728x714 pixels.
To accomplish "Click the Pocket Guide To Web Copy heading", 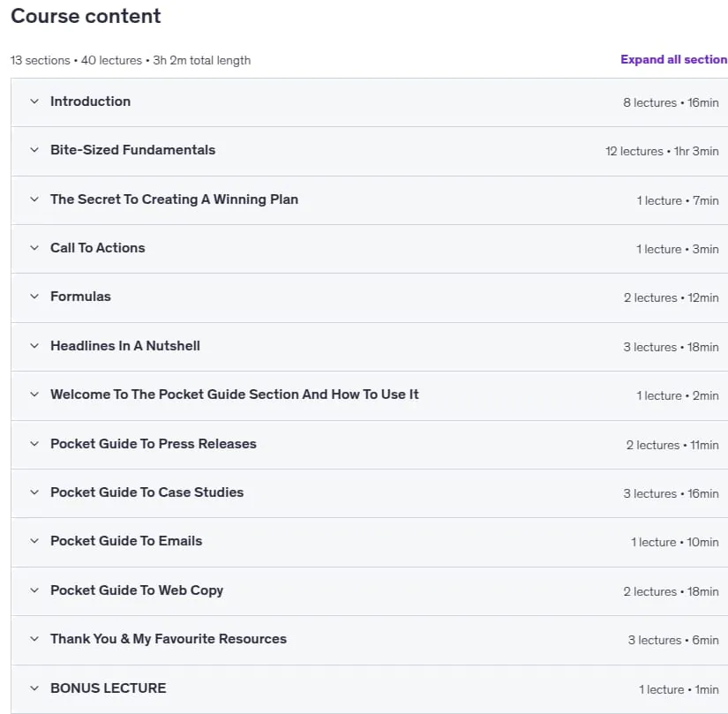I will point(137,590).
